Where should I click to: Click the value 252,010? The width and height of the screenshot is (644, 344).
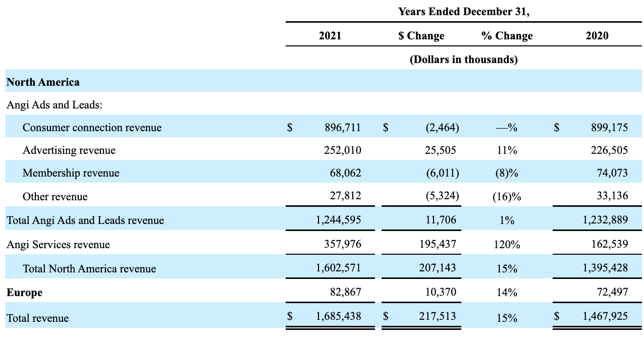[343, 150]
